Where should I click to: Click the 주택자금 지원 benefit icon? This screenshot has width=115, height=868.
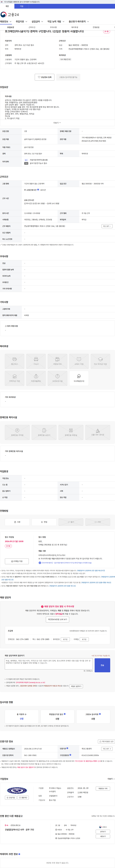tap(14, 378)
